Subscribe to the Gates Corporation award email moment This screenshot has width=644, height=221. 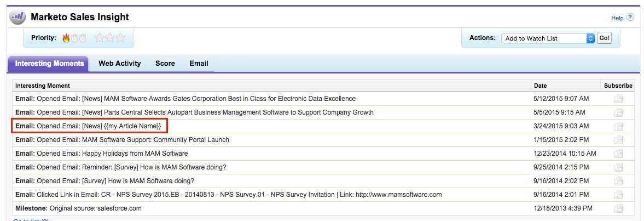click(x=618, y=99)
